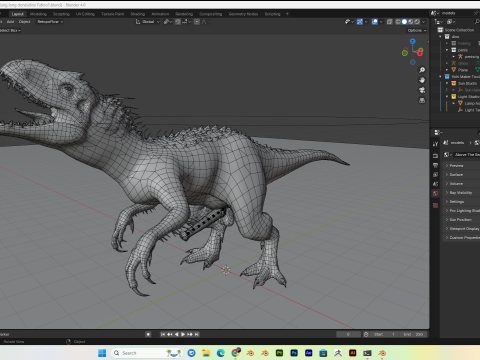Click the zoom view gizmo magnifier

pyautogui.click(x=422, y=70)
